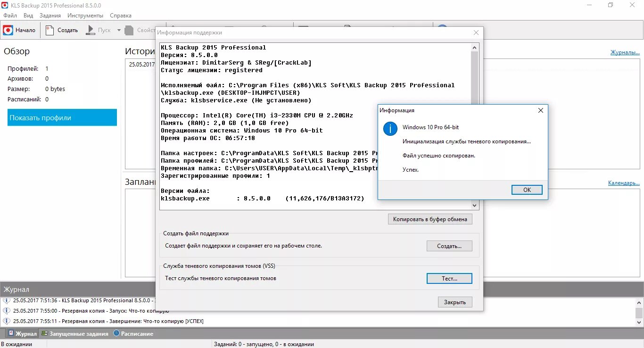Click the Показать профили button
Viewport: 644px width, 348px height.
click(x=62, y=117)
